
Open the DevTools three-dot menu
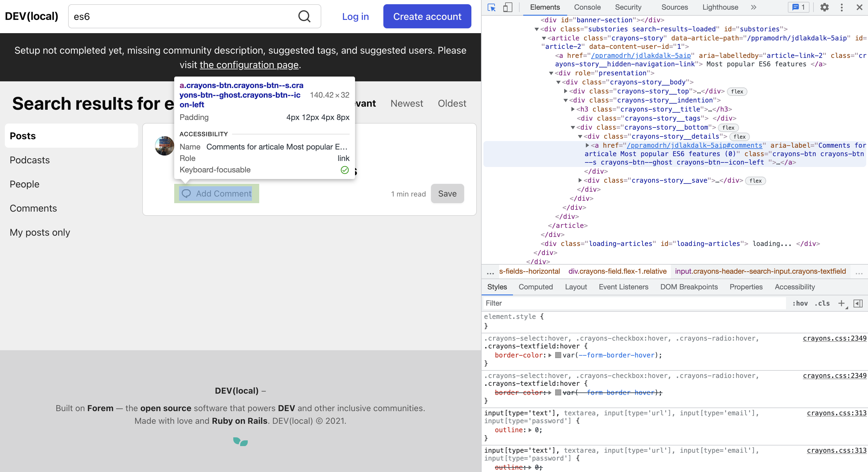coord(841,8)
